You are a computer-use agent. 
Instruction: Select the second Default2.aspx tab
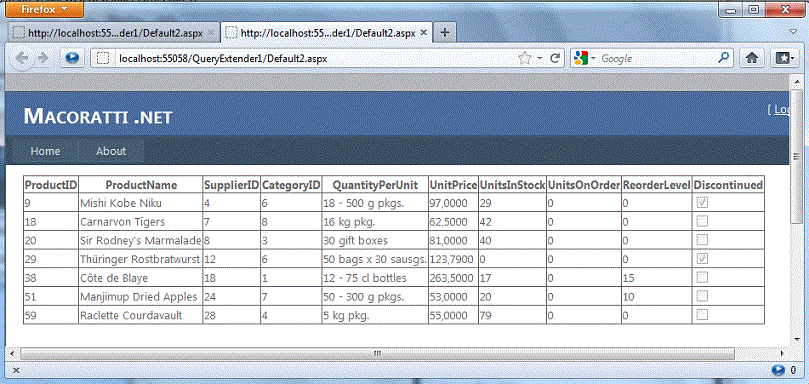point(327,33)
